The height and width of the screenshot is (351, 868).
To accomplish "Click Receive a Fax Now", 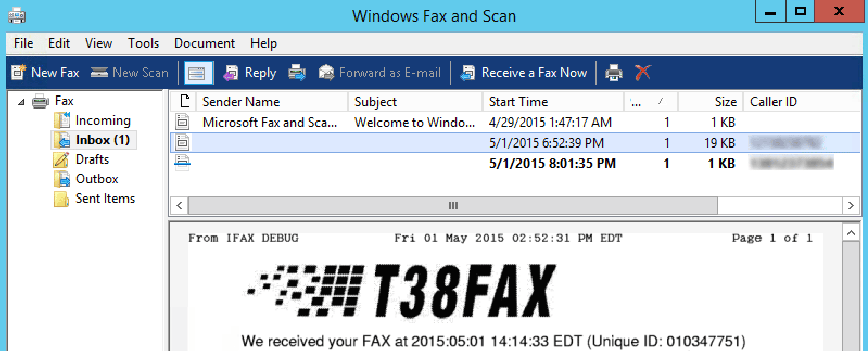I will coord(524,73).
